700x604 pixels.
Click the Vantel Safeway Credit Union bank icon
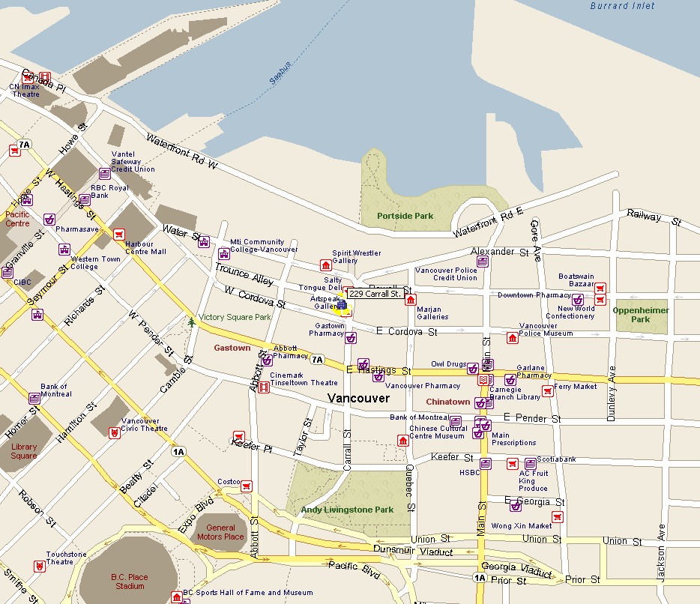(104, 173)
